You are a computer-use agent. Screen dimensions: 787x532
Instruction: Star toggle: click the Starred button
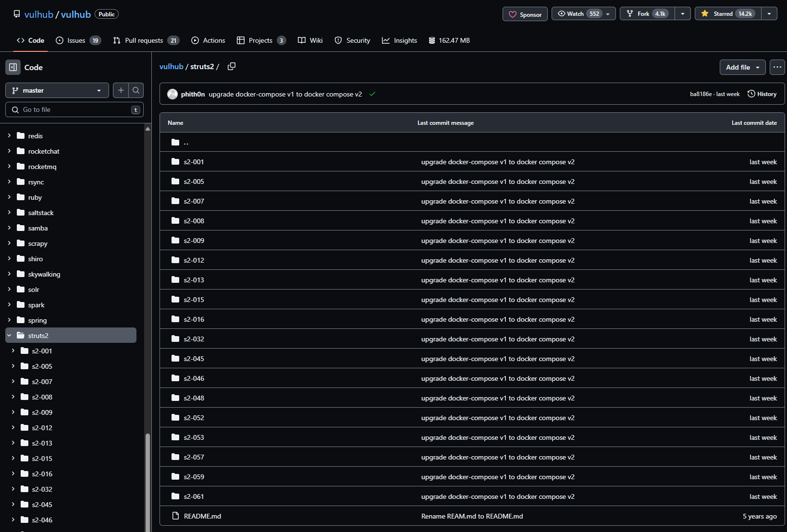point(728,13)
